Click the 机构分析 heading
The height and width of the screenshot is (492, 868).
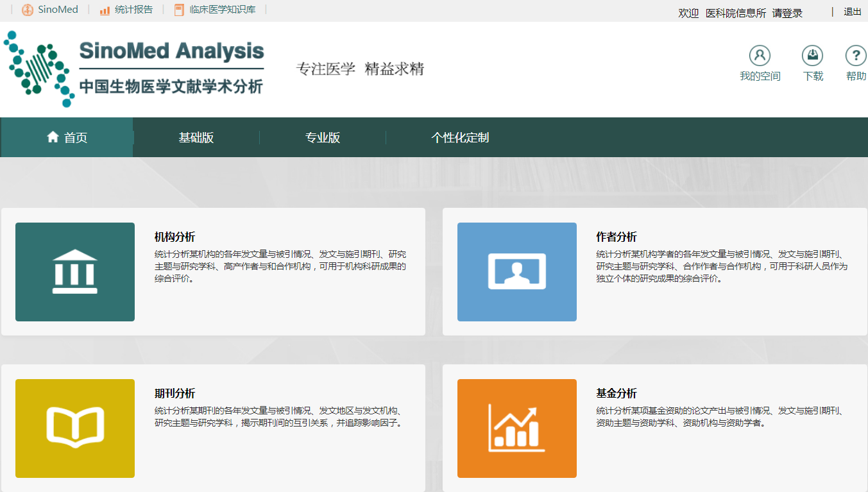[174, 237]
